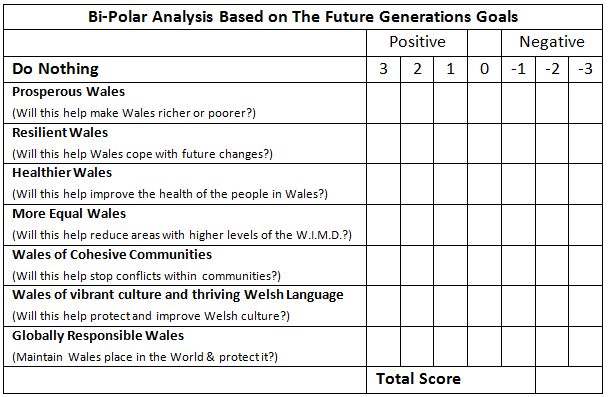
Task: Mark Prosperous Wales with score -3
Action: [x=586, y=103]
